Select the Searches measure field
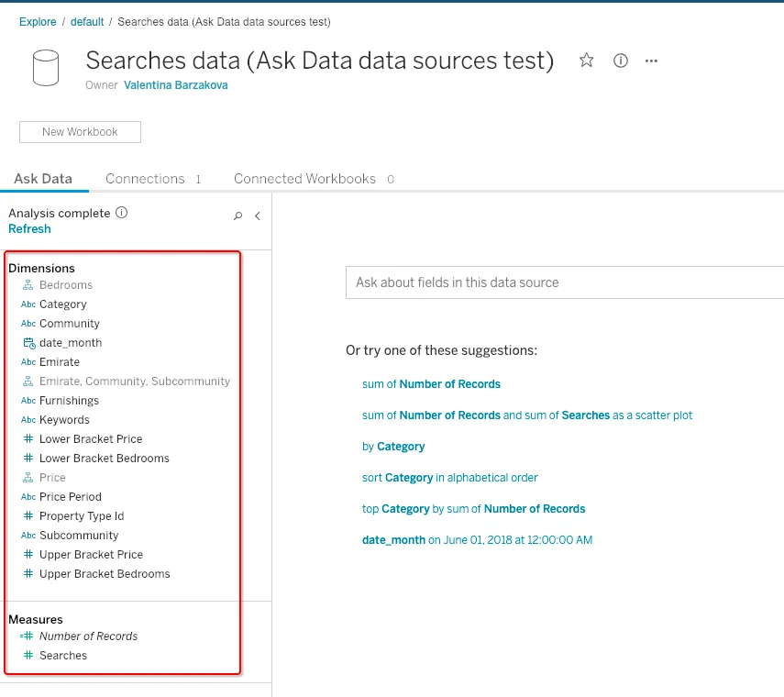784x697 pixels. [63, 656]
